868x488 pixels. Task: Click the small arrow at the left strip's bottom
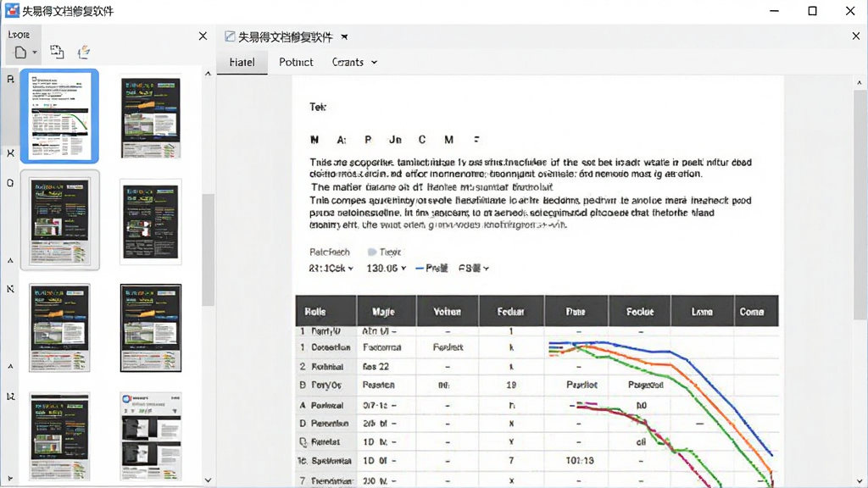pyautogui.click(x=10, y=479)
